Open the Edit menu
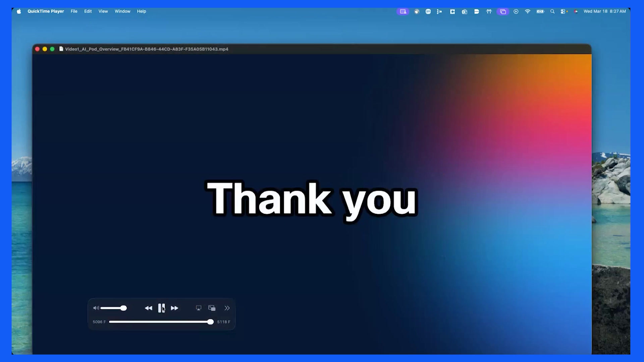 [88, 11]
